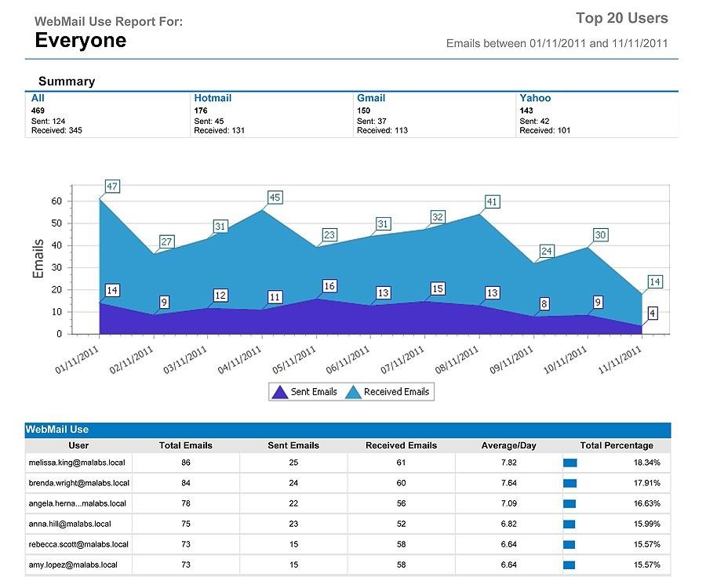Click the All "Received: 345" line
The width and height of the screenshot is (706, 588).
pos(56,130)
